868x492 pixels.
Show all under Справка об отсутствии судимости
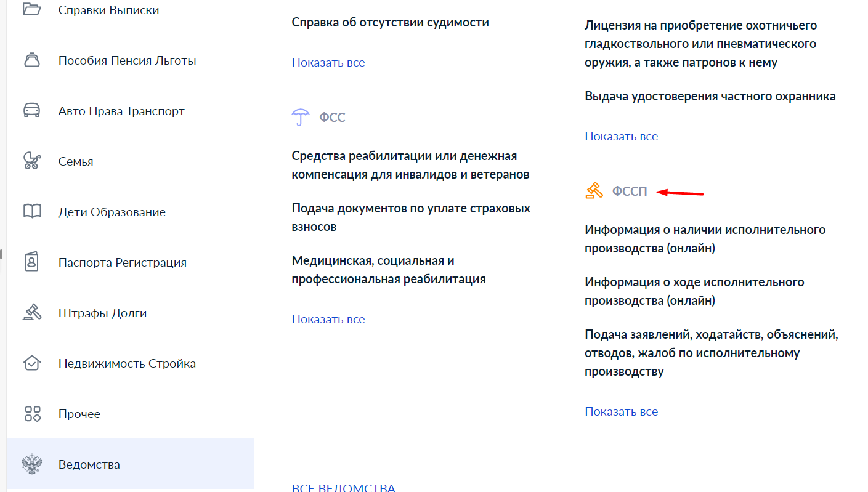pyautogui.click(x=328, y=62)
